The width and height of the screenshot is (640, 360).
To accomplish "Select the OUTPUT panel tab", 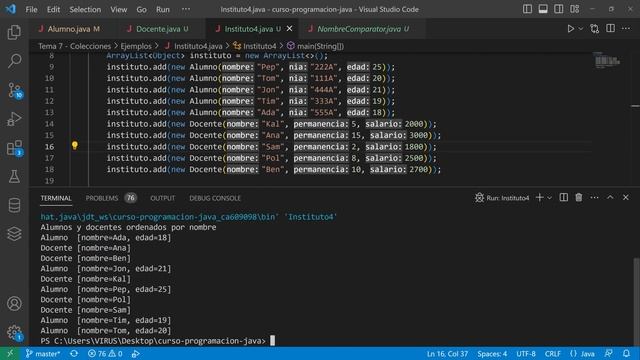I will pyautogui.click(x=162, y=198).
